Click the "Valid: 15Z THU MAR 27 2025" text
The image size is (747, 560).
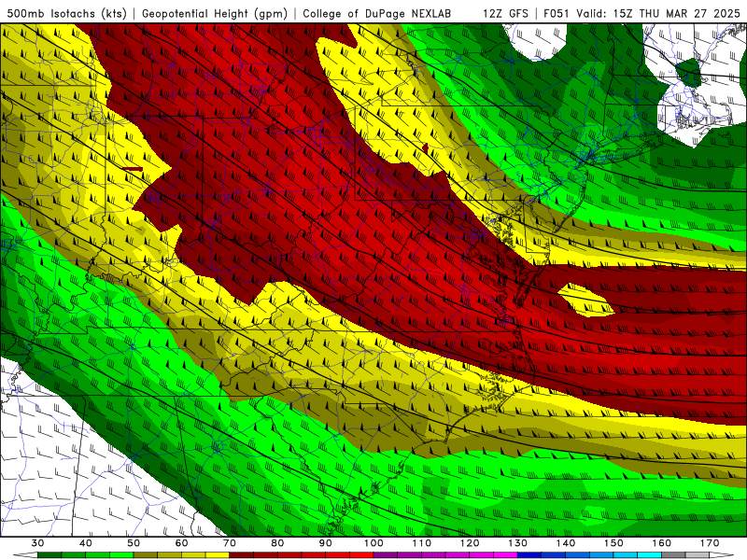tap(658, 13)
